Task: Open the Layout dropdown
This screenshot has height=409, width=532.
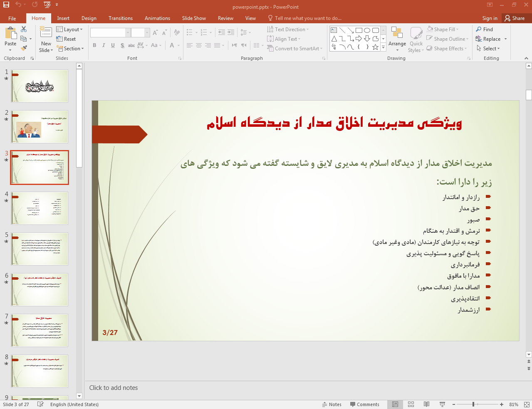Action: point(69,30)
